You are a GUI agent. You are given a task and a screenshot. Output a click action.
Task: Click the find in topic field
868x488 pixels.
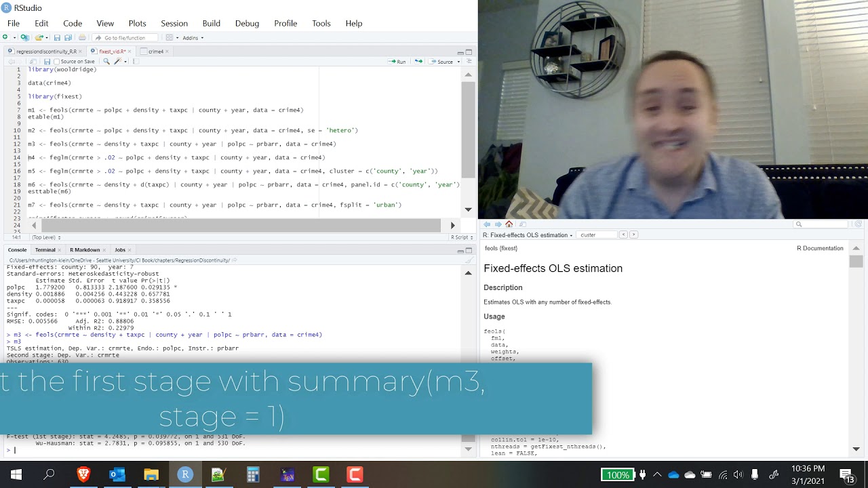pyautogui.click(x=597, y=235)
